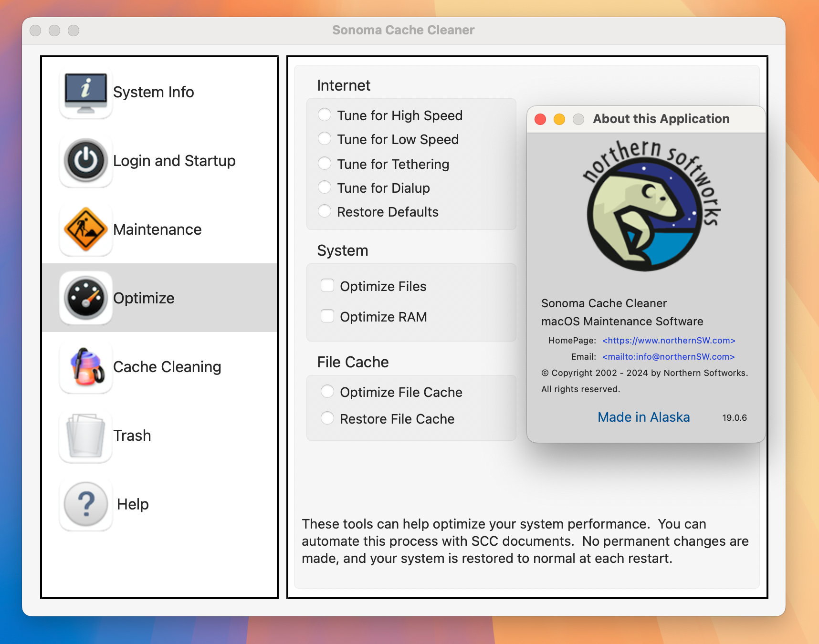Enable the Optimize Files checkbox
This screenshot has width=819, height=644.
[327, 285]
